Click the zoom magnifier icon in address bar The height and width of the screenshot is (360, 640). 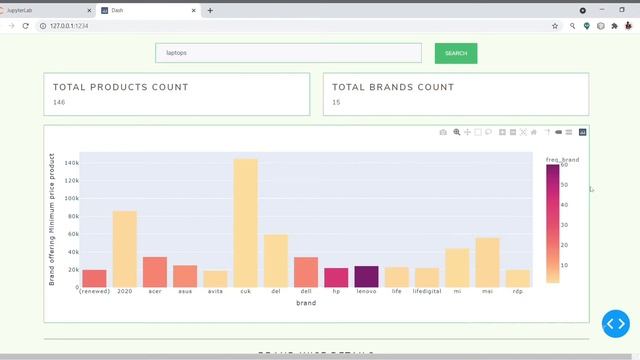(x=573, y=26)
